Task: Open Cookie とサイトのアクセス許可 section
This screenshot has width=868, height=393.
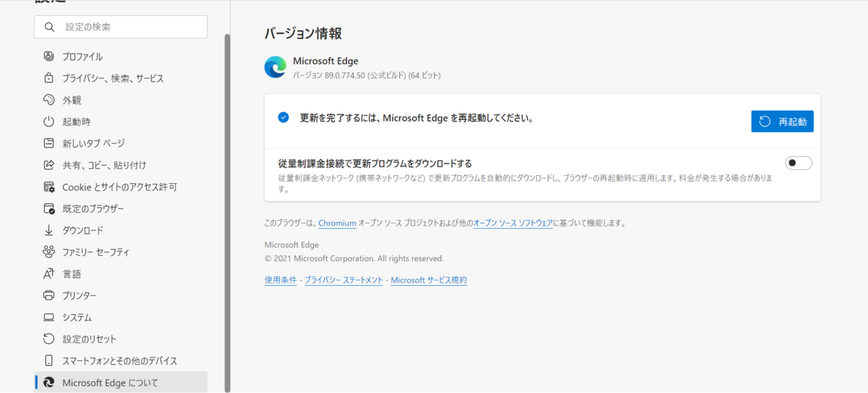Action: click(121, 187)
